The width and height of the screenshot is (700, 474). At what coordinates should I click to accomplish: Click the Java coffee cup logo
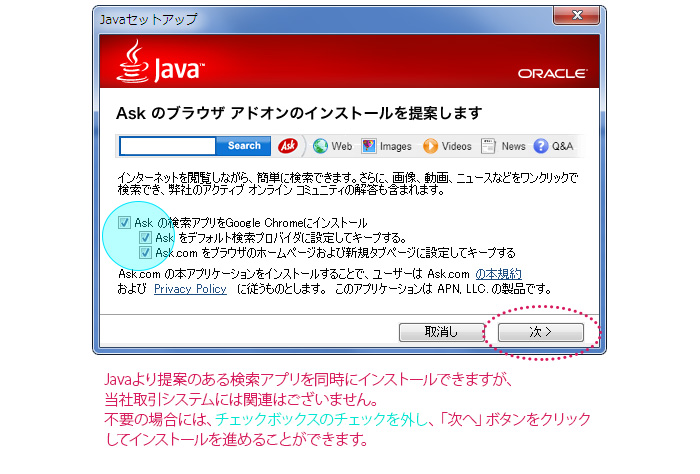coord(132,62)
